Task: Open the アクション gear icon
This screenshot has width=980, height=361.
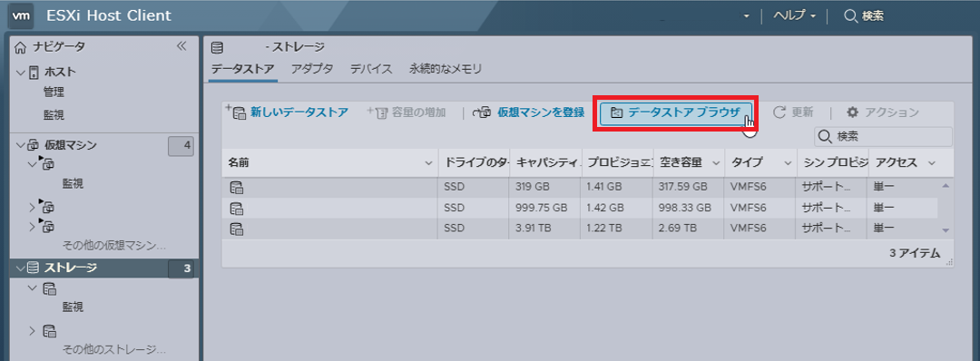Action: 852,112
